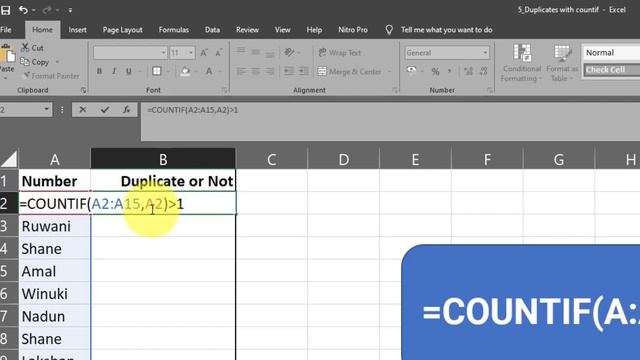This screenshot has height=360, width=640.
Task: Click the Accounting Number Format icon
Action: 411,71
